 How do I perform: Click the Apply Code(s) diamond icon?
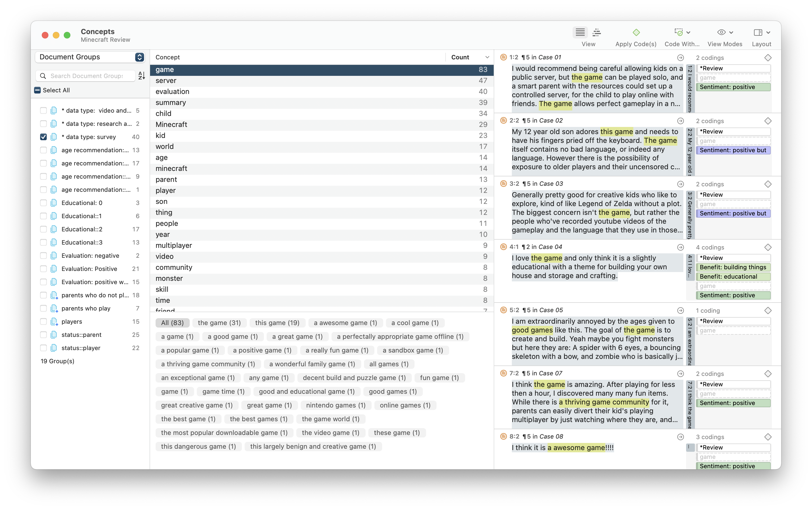636,32
